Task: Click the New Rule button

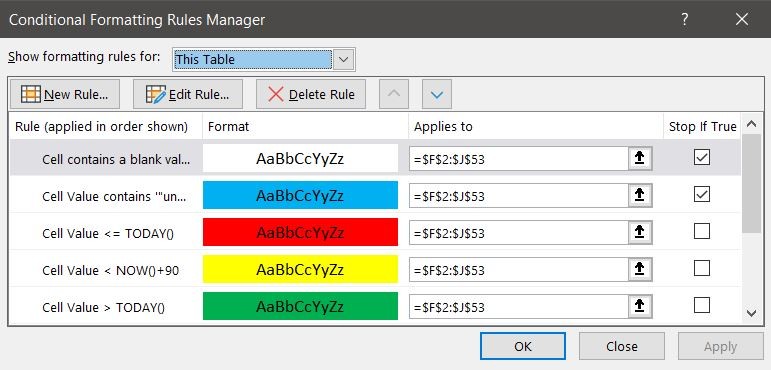Action: point(65,94)
